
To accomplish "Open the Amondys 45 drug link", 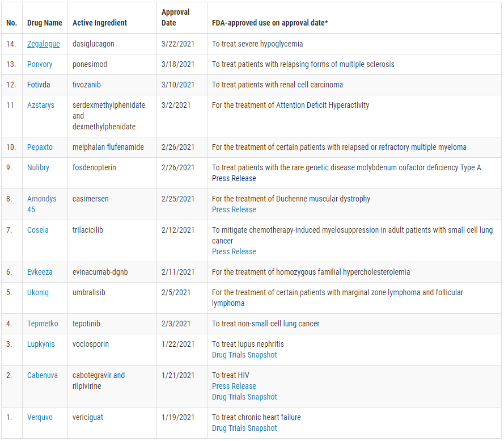I will coord(41,204).
